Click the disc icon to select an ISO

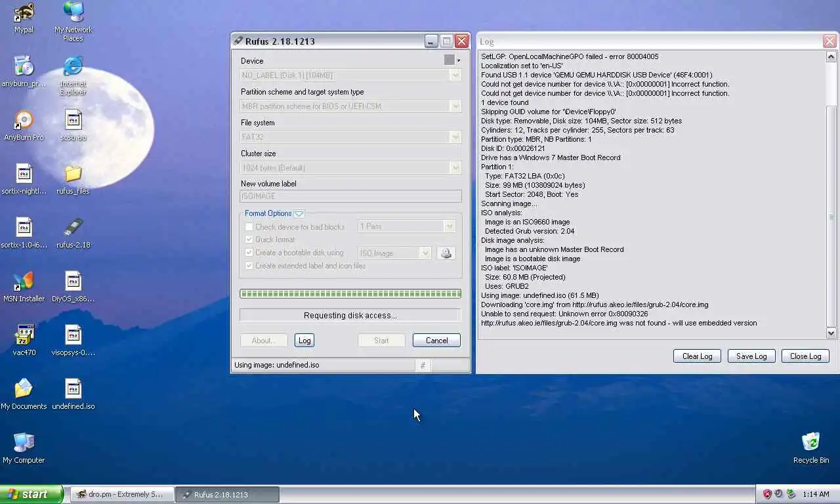(x=446, y=253)
